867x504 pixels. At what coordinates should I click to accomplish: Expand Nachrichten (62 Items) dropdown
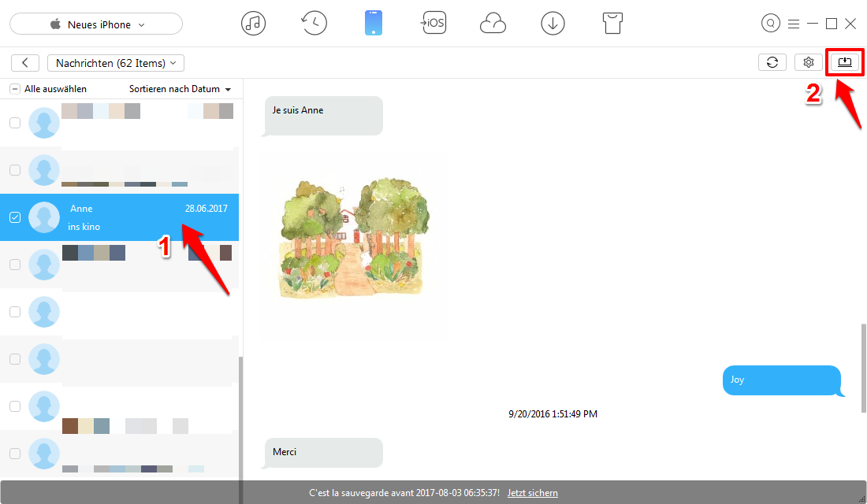tap(116, 63)
